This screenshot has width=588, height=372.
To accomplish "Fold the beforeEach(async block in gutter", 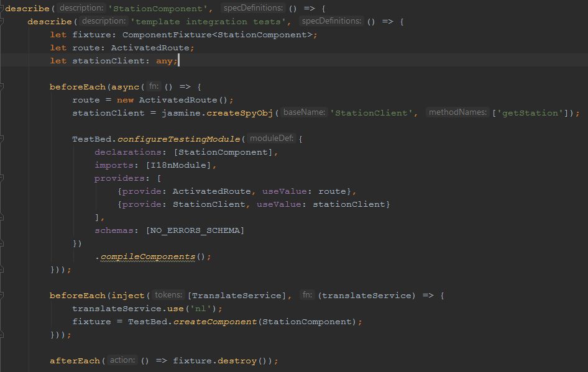I will tap(2, 87).
